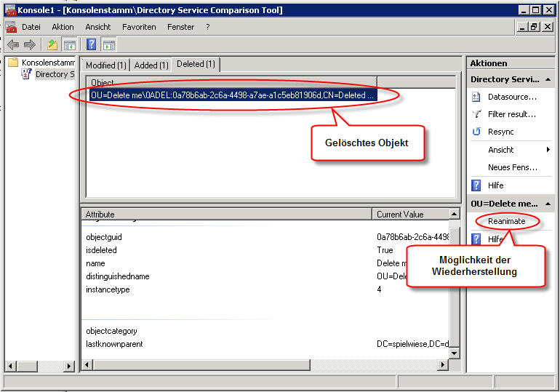The image size is (560, 392).
Task: Open the Ansicht menu in menu bar
Action: [98, 27]
